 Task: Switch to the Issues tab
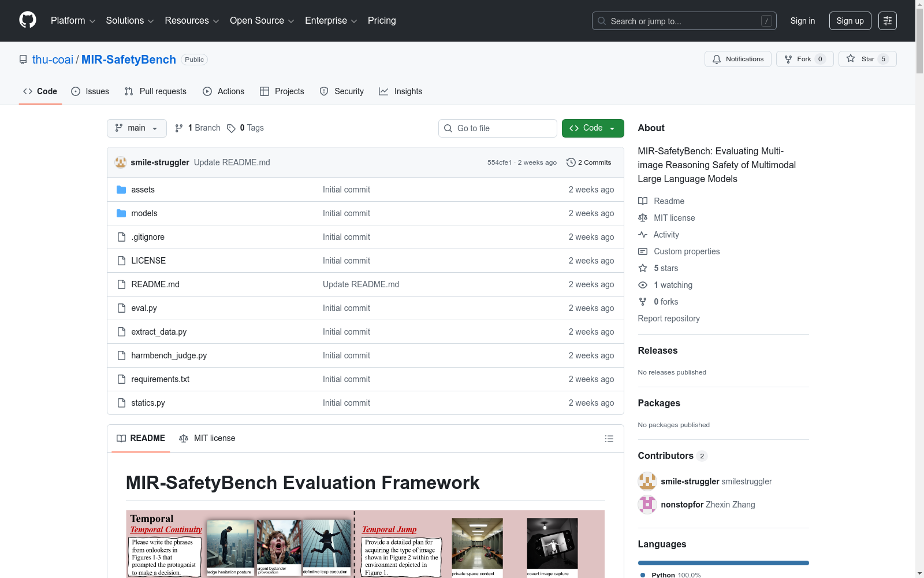click(90, 91)
